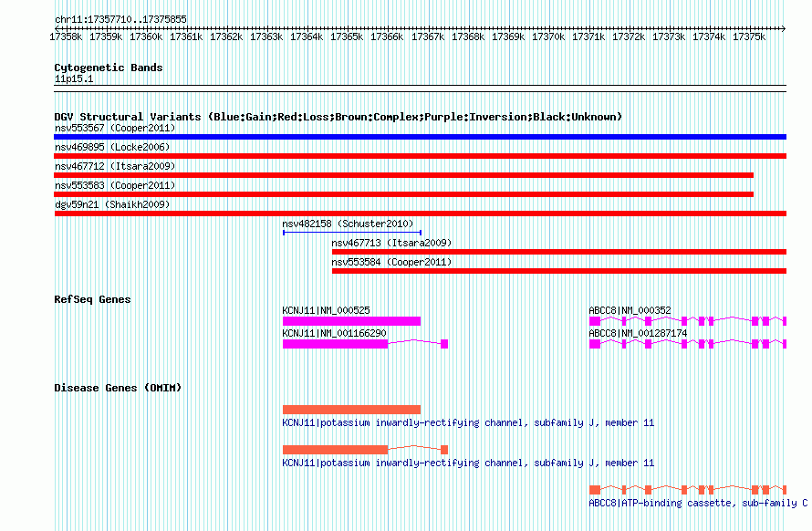Image resolution: width=812 pixels, height=531 pixels.
Task: Click the red bar under dgv59n21
Action: pyautogui.click(x=420, y=213)
